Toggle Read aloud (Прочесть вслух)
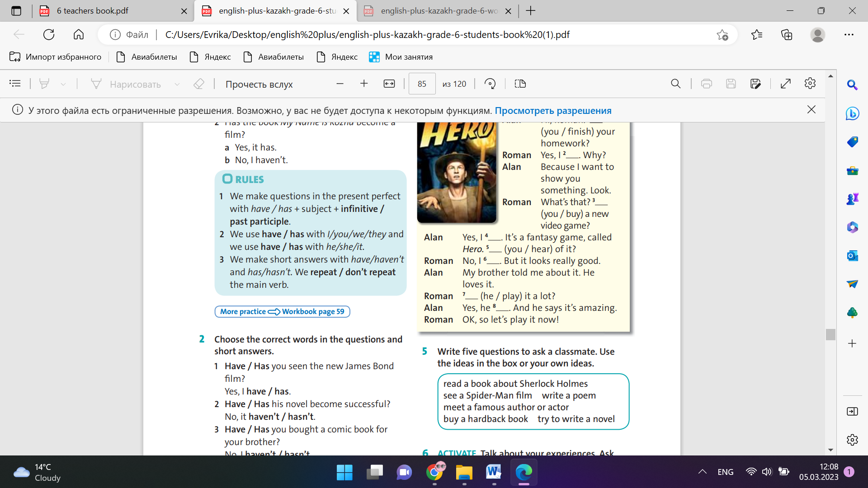This screenshot has height=488, width=868. tap(259, 84)
